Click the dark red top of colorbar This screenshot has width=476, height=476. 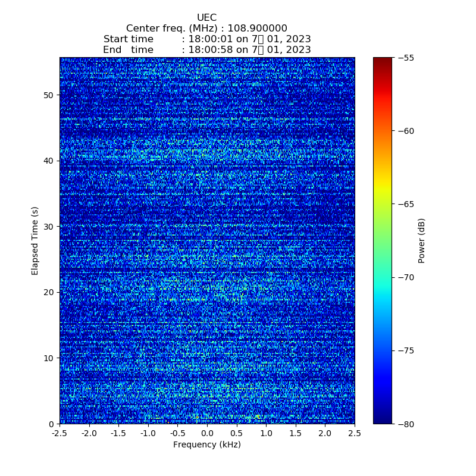tap(383, 61)
